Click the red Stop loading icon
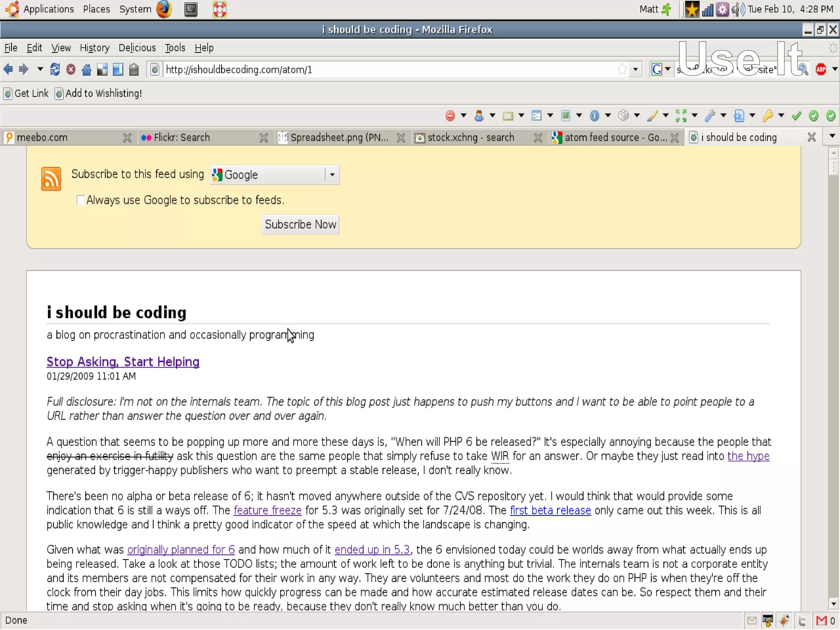 71,69
